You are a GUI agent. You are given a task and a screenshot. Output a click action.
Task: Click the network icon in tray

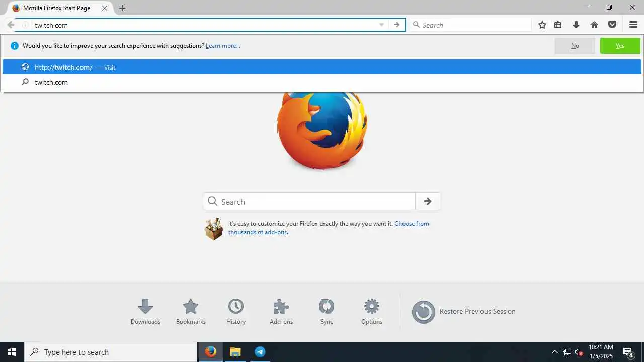tap(567, 352)
